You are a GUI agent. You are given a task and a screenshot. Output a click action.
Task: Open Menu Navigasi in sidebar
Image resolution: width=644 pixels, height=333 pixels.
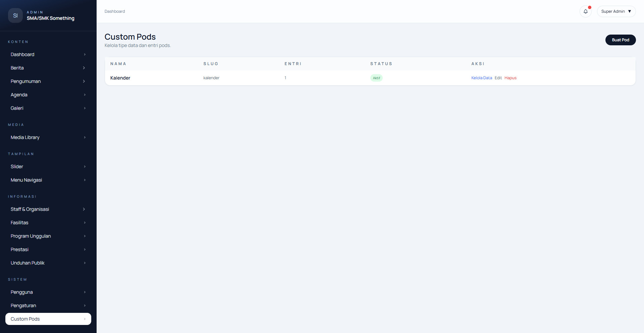pyautogui.click(x=48, y=180)
